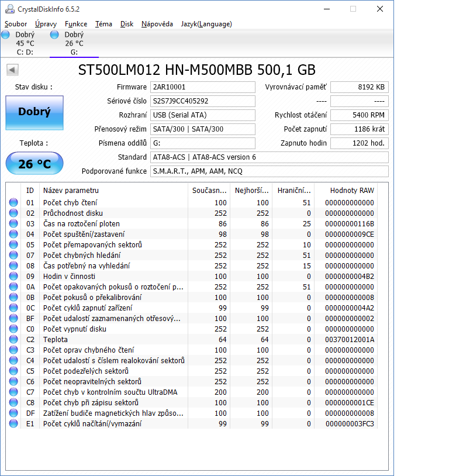Viewport: 449px width, 476px height.
Task: Open the Soubor menu
Action: 16,24
